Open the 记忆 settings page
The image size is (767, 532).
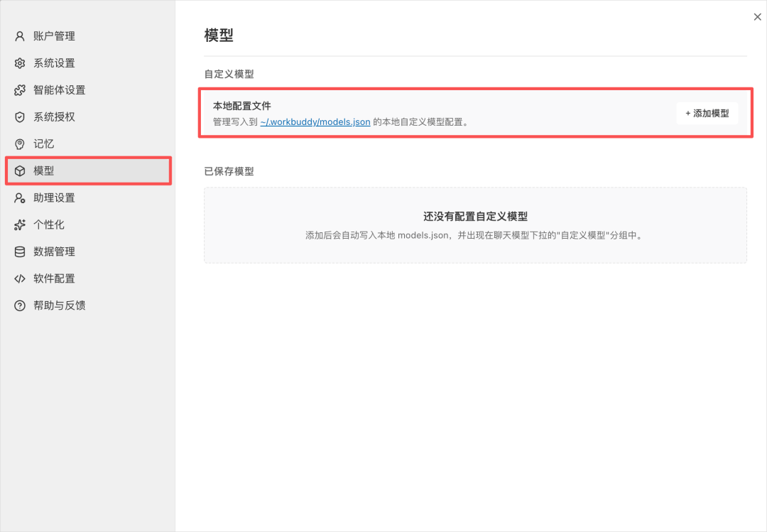[88, 144]
